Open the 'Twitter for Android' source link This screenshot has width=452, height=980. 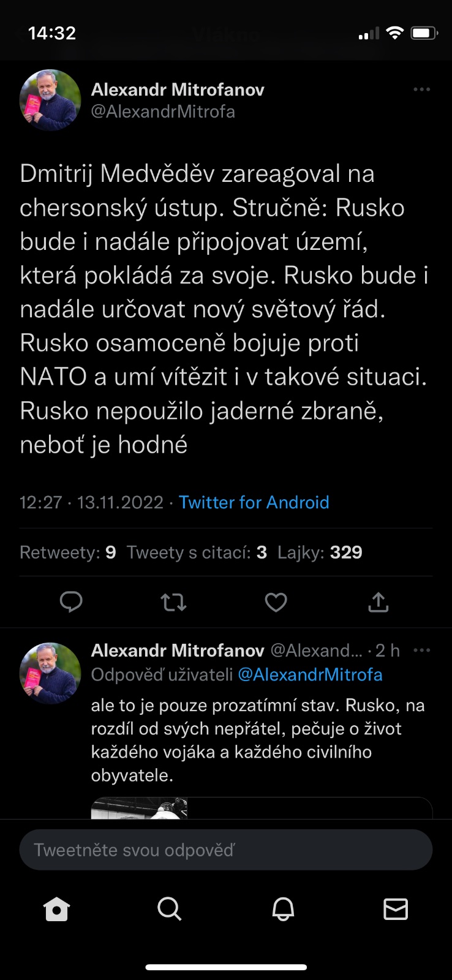point(254,502)
